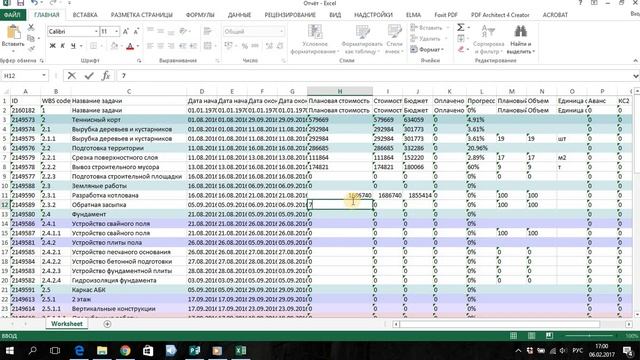Collapse the ribbon with the up chevron

pyautogui.click(x=636, y=60)
